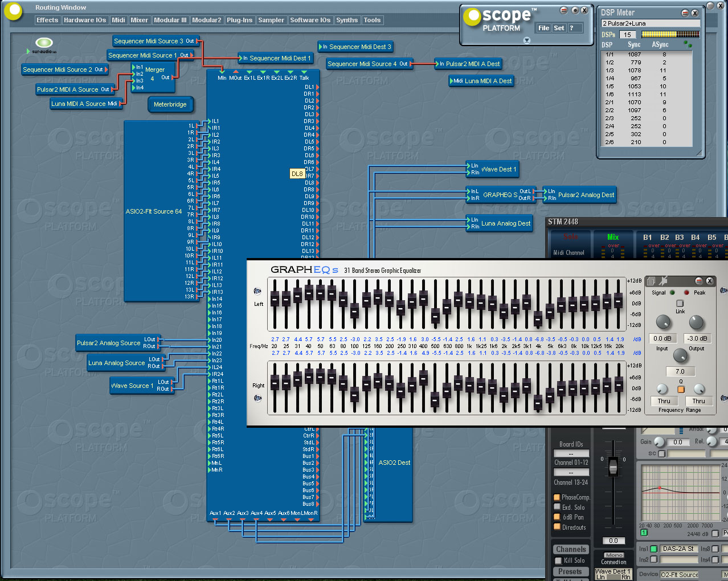Viewport: 728px width, 581px height.
Task: Open the File menu on Scope panel
Action: pyautogui.click(x=543, y=28)
